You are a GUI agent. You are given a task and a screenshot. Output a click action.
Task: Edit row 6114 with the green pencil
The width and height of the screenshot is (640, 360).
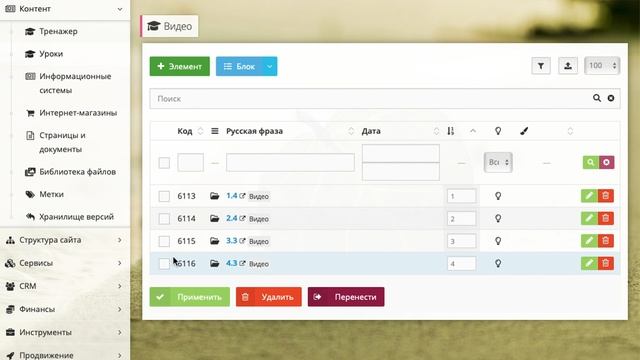589,218
